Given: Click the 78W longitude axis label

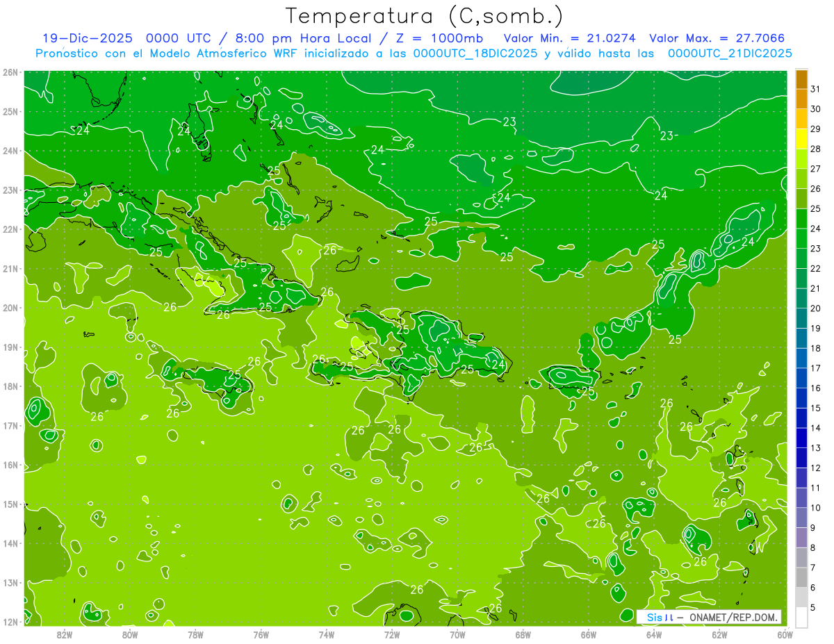Looking at the screenshot, I should point(195,634).
